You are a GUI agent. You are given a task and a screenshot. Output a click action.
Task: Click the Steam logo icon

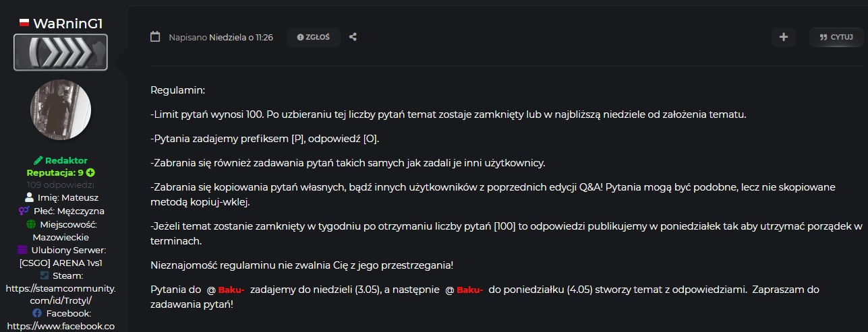point(44,275)
